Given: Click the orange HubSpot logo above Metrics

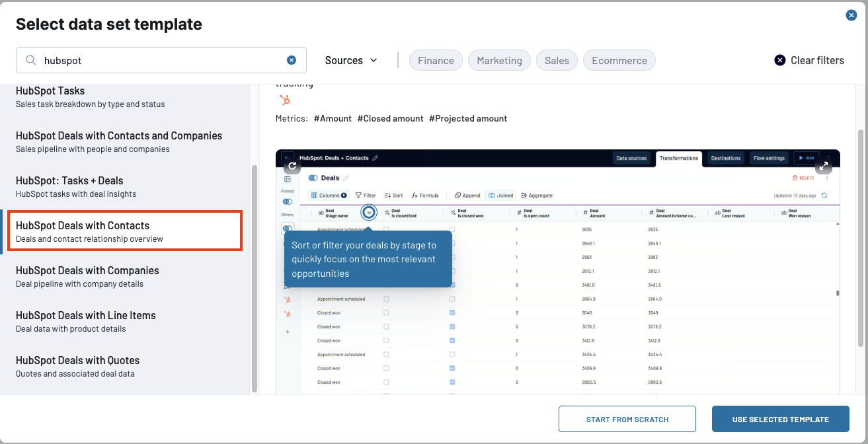Looking at the screenshot, I should point(285,100).
